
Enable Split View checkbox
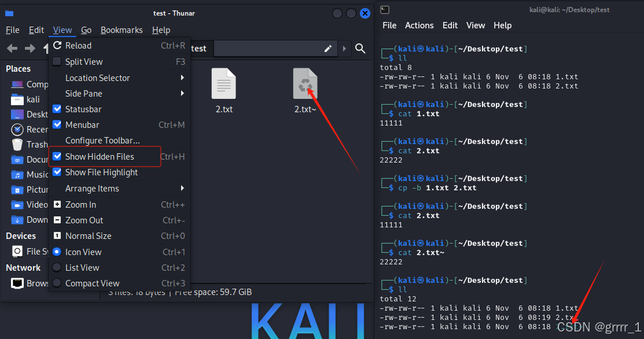57,61
